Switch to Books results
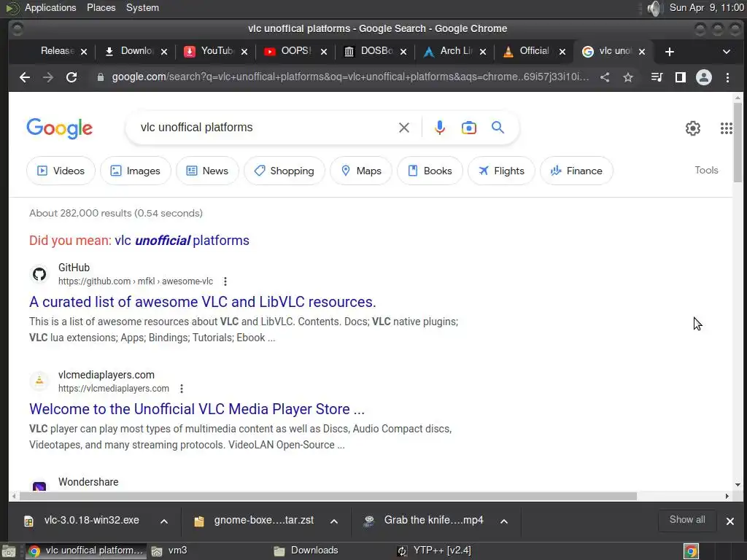The height and width of the screenshot is (560, 747). [430, 171]
